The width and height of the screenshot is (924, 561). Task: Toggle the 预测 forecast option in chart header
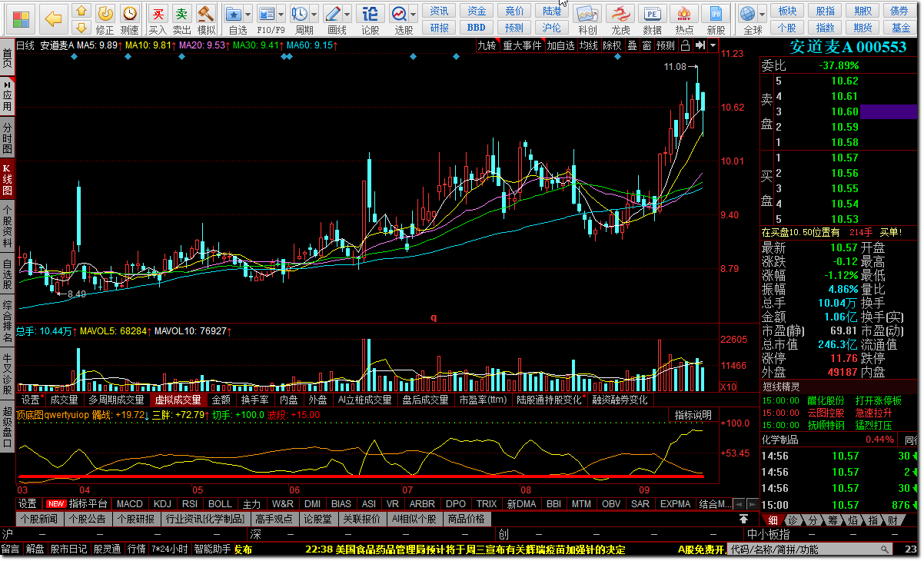[x=666, y=45]
